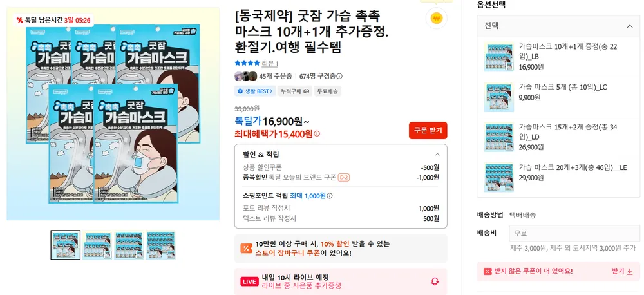The width and height of the screenshot is (644, 295).
Task: Choose option 가습 마스크 20개+3개 29,900원
Action: 558,178
